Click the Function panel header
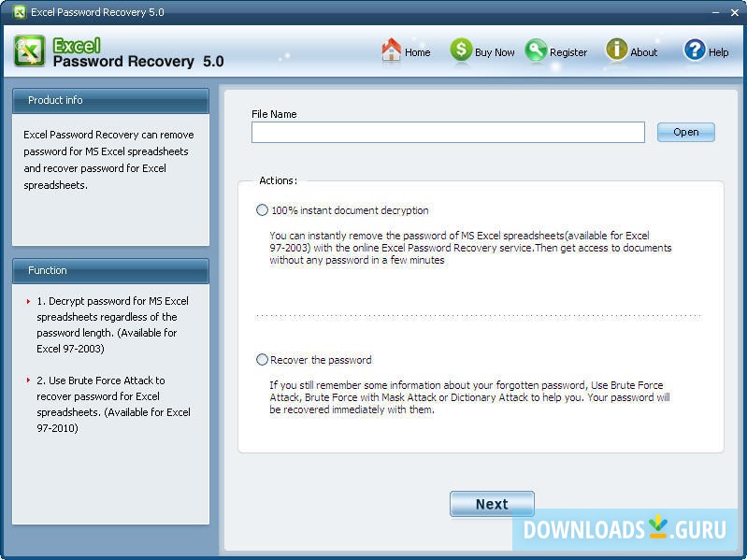 110,270
